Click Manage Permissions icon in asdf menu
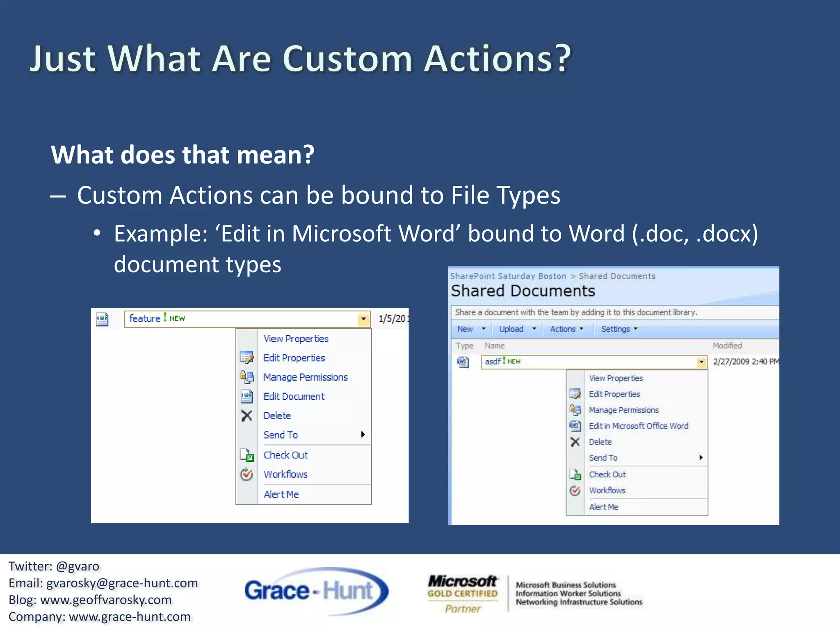The width and height of the screenshot is (840, 630). click(575, 410)
